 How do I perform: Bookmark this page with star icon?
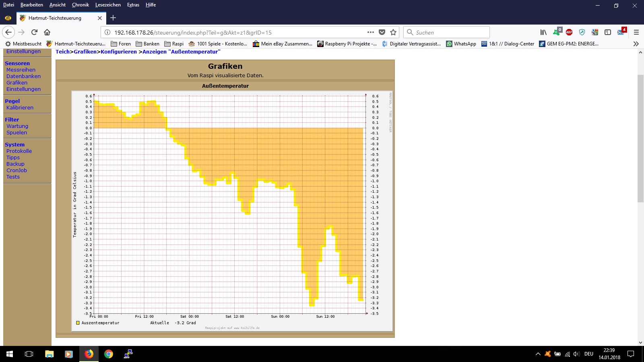point(393,32)
